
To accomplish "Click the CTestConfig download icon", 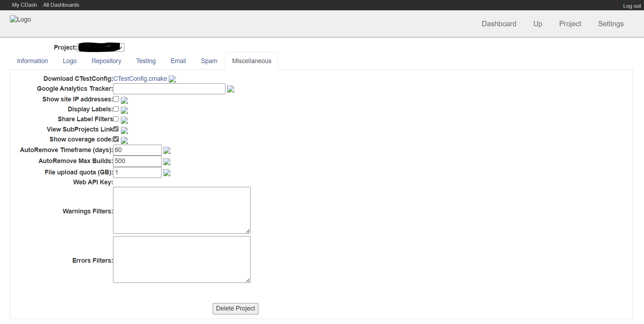I will 172,79.
